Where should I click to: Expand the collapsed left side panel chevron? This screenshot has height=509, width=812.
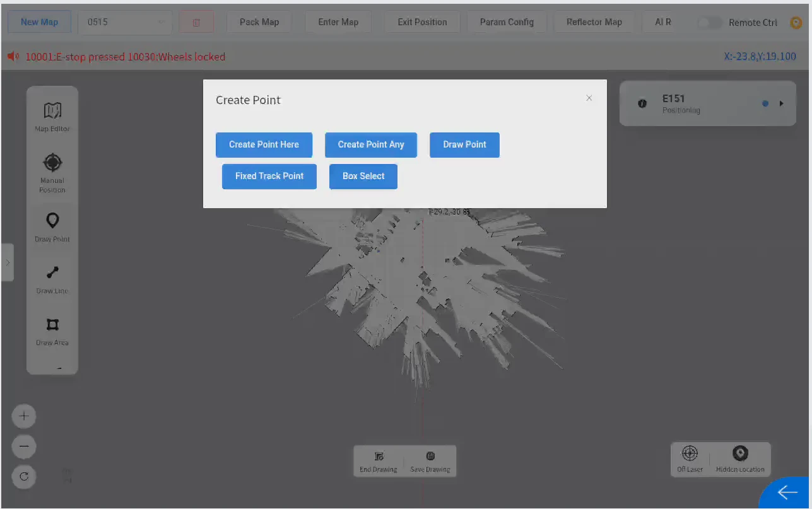7,262
